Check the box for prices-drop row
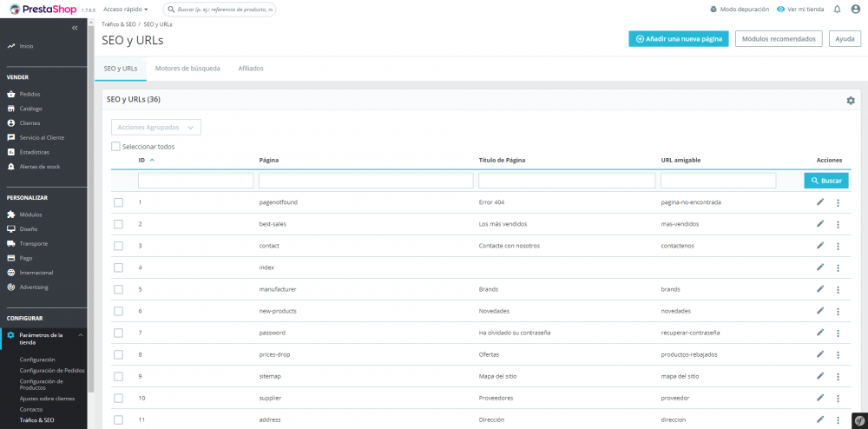Viewport: 868px width, 429px height. pos(118,354)
